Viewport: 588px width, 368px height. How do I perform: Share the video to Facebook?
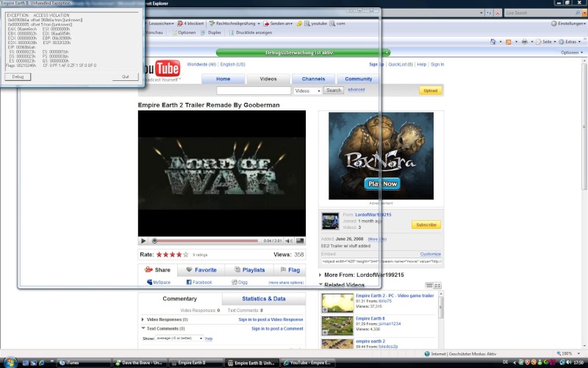199,283
